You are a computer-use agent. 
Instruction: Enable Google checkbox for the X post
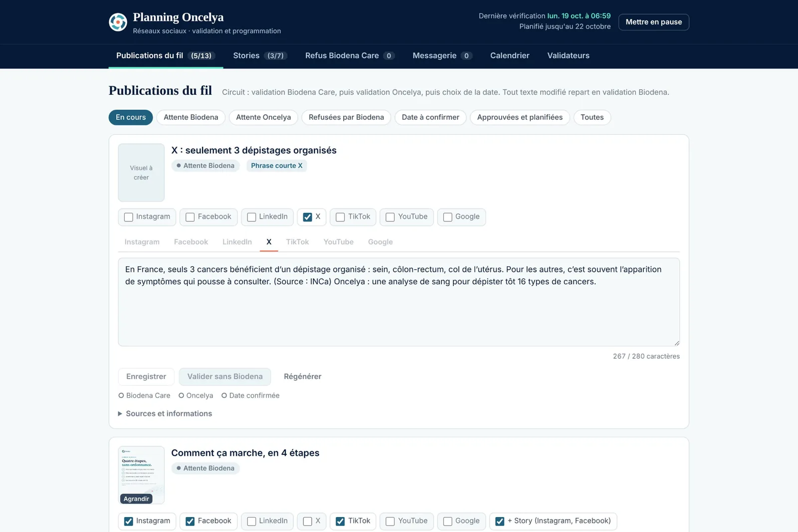pos(448,217)
